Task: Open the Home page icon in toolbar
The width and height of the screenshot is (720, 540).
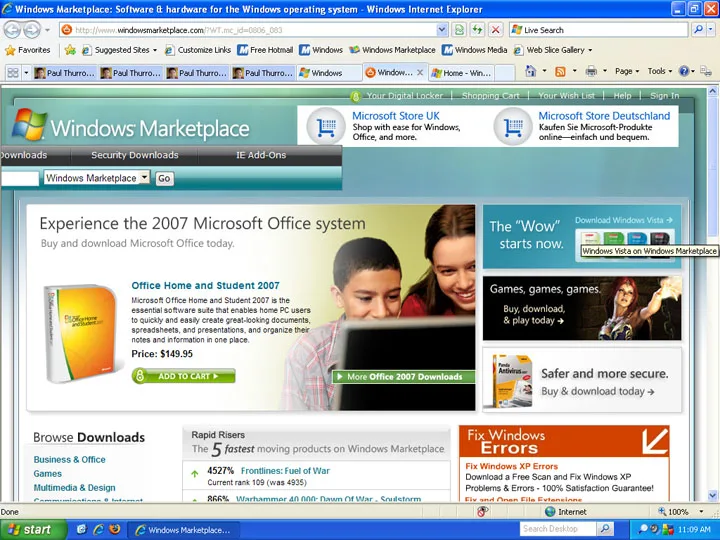Action: pyautogui.click(x=531, y=71)
